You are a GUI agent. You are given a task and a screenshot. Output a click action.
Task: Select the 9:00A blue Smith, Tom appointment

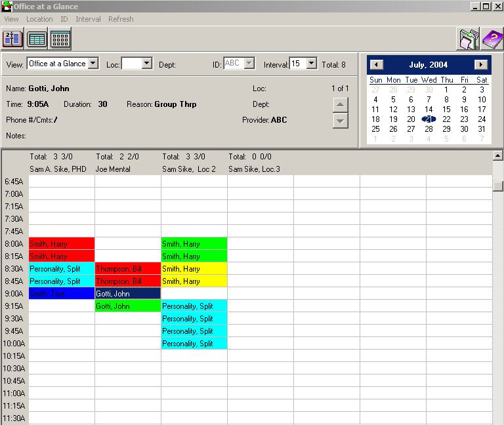click(62, 294)
